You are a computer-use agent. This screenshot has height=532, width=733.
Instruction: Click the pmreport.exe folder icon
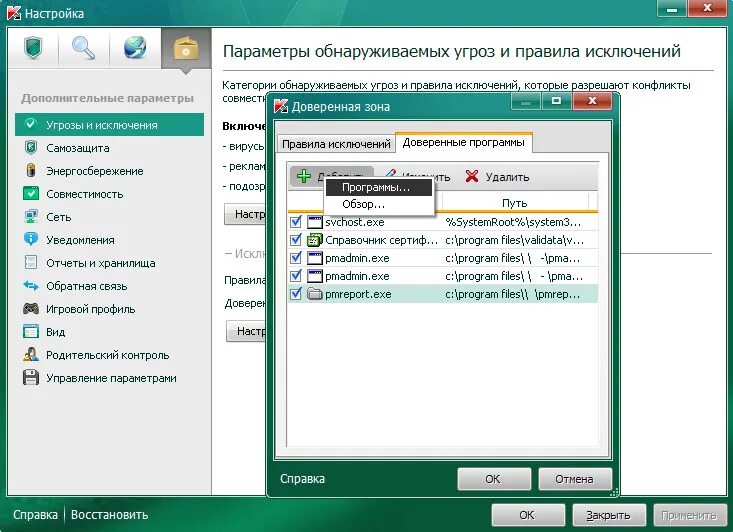coord(315,294)
